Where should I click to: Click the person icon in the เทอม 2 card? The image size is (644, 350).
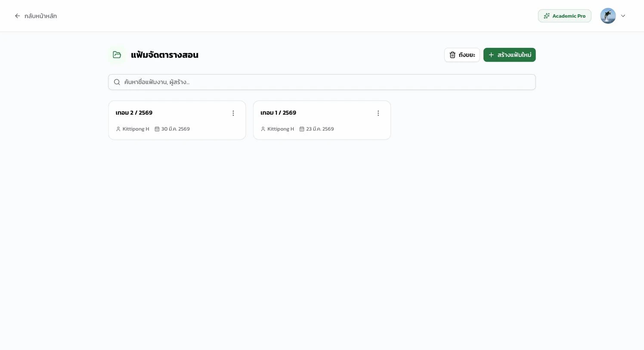click(x=118, y=129)
